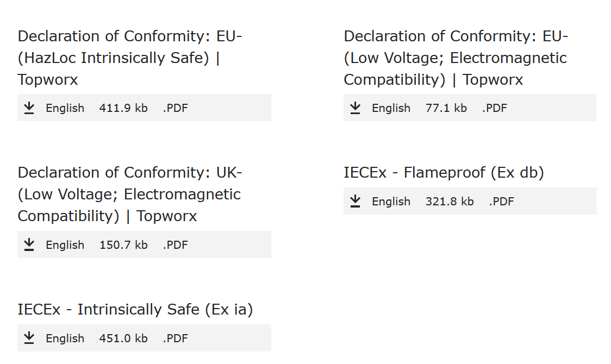The width and height of the screenshot is (611, 364).
Task: Click English label in 411.9 kb download bar
Action: point(65,108)
